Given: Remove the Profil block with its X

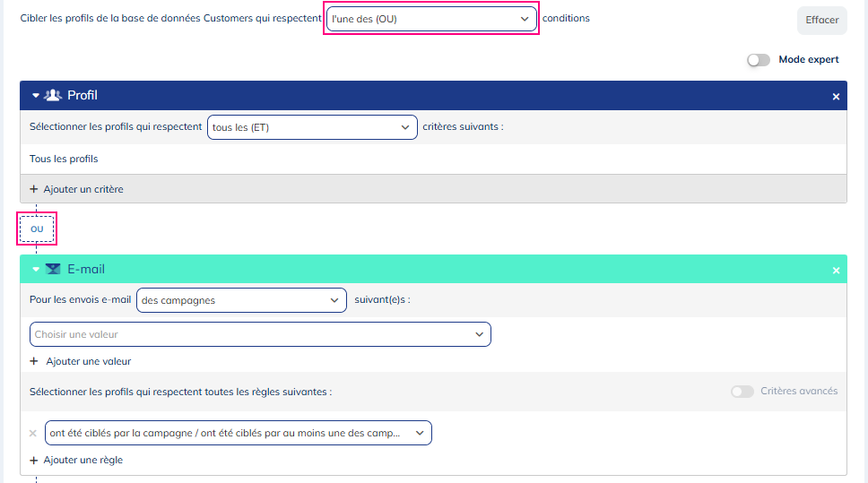Looking at the screenshot, I should tap(836, 97).
